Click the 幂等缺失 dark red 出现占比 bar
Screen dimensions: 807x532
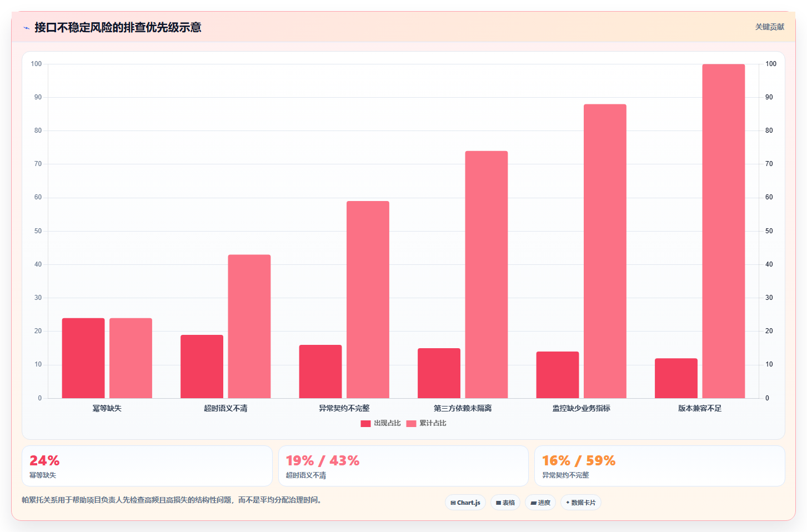click(83, 358)
